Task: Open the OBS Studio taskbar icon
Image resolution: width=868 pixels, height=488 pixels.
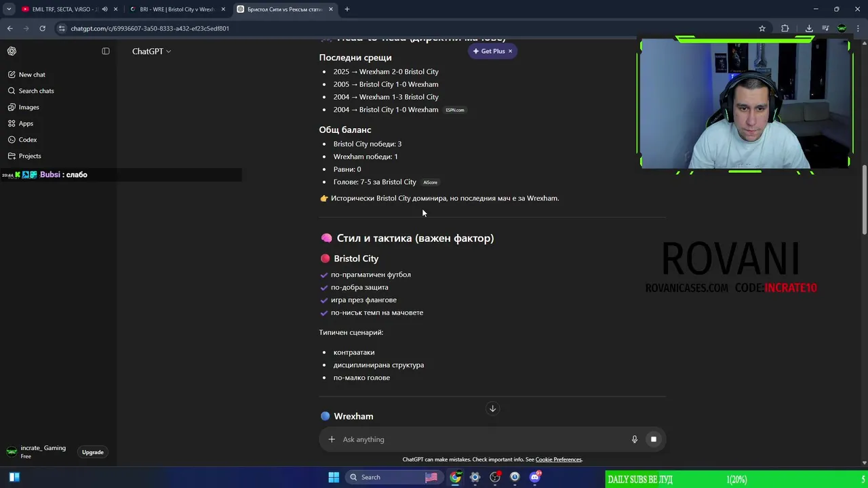Action: (495, 477)
